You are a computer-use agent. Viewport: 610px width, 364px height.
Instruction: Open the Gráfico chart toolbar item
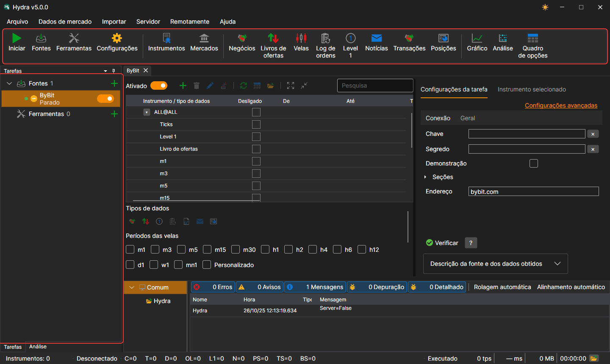(x=477, y=42)
